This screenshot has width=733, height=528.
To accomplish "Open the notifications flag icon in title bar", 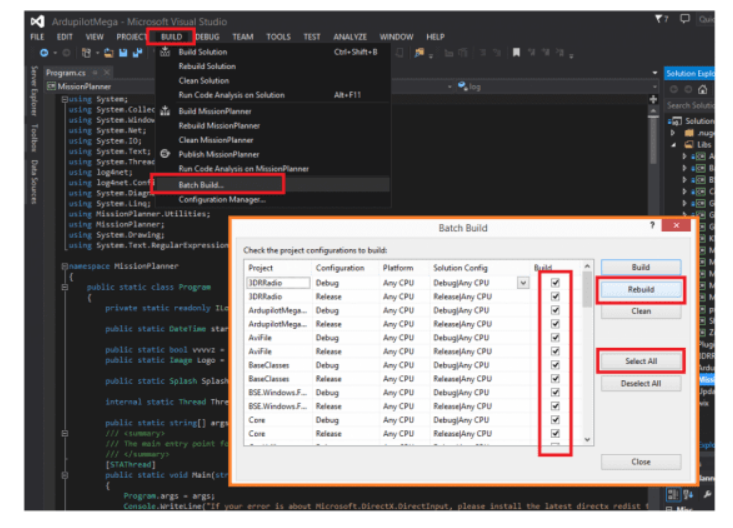I will click(x=660, y=19).
